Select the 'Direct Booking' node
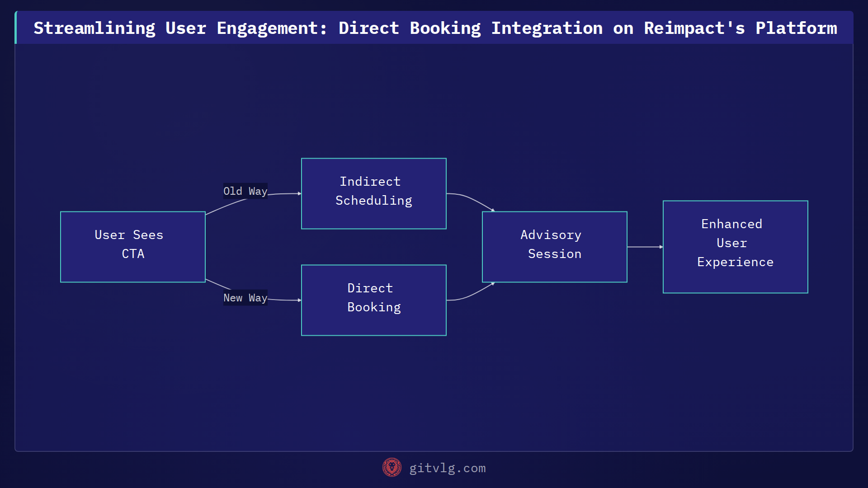 (x=374, y=300)
